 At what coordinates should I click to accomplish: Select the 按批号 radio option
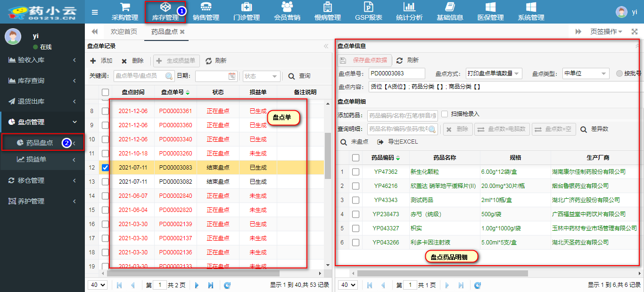[619, 73]
